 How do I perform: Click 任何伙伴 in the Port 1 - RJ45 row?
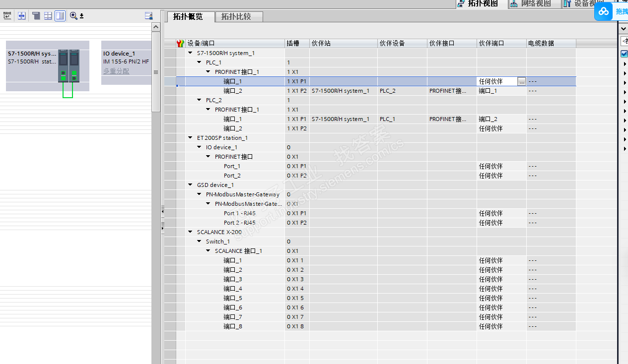point(502,213)
